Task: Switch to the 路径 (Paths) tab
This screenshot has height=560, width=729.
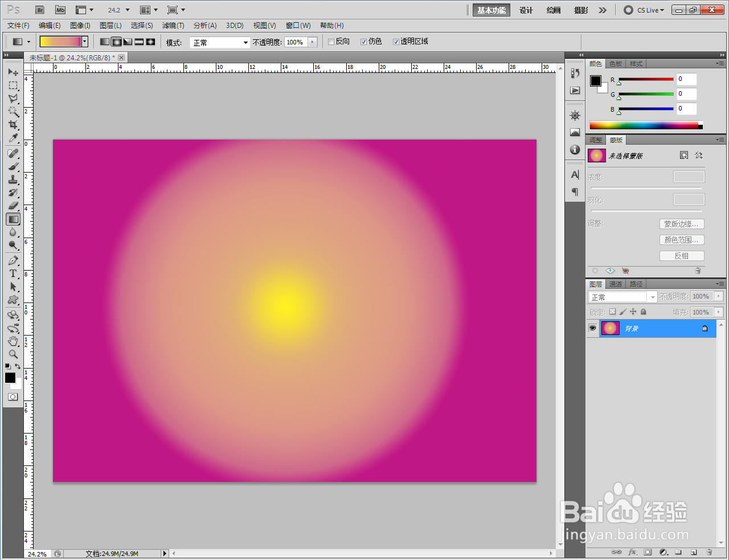Action: click(x=636, y=284)
